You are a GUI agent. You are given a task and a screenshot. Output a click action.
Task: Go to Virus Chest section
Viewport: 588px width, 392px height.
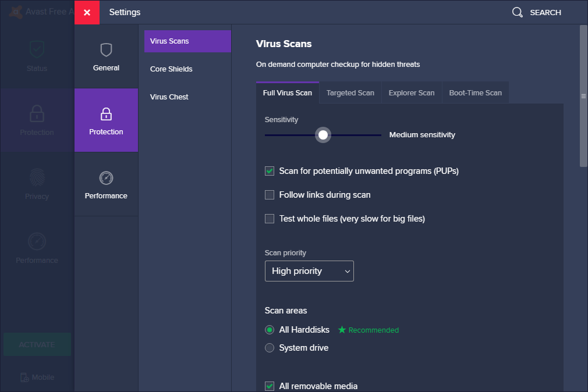pos(169,97)
